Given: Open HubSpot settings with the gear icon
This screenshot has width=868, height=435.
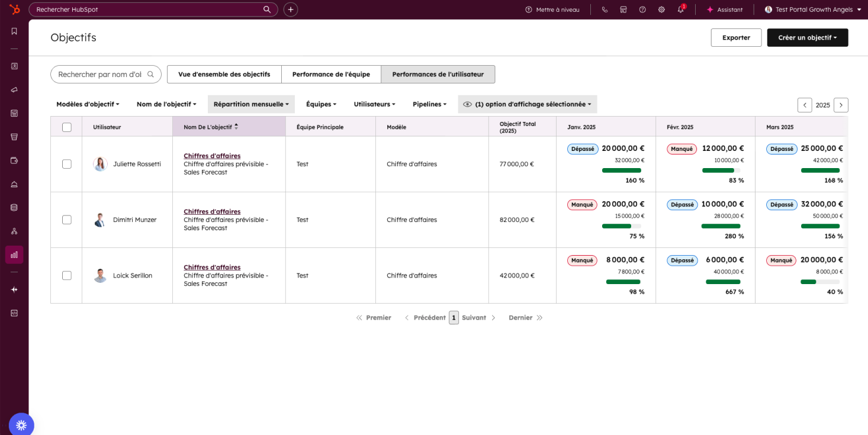Looking at the screenshot, I should 661,9.
